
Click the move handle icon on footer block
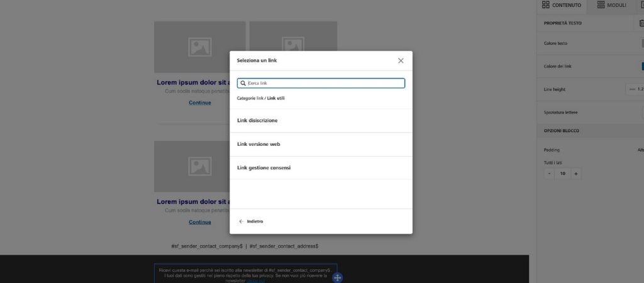click(337, 278)
